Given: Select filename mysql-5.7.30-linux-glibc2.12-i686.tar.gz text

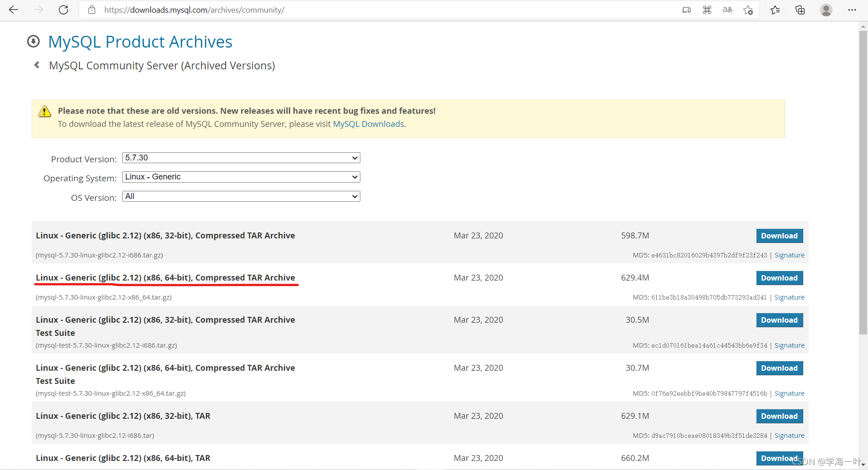Looking at the screenshot, I should coord(99,255).
